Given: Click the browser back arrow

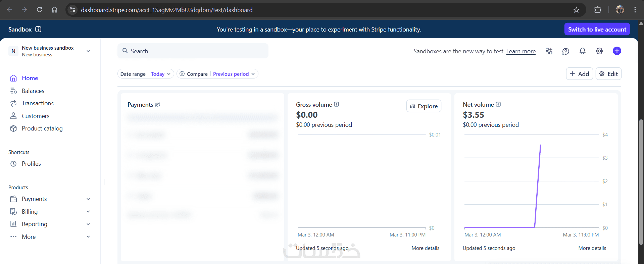Looking at the screenshot, I should pos(9,10).
